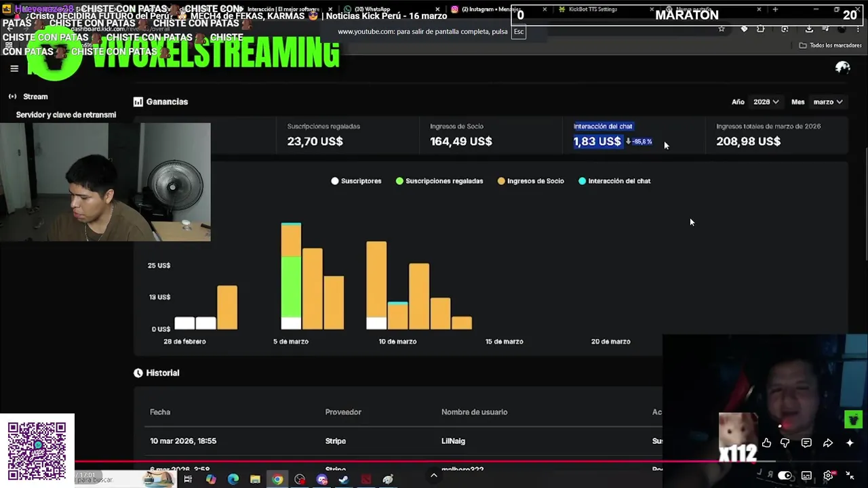Viewport: 868px width, 488px height.
Task: Switch to the KickBot TTS Settings tab
Action: click(605, 9)
